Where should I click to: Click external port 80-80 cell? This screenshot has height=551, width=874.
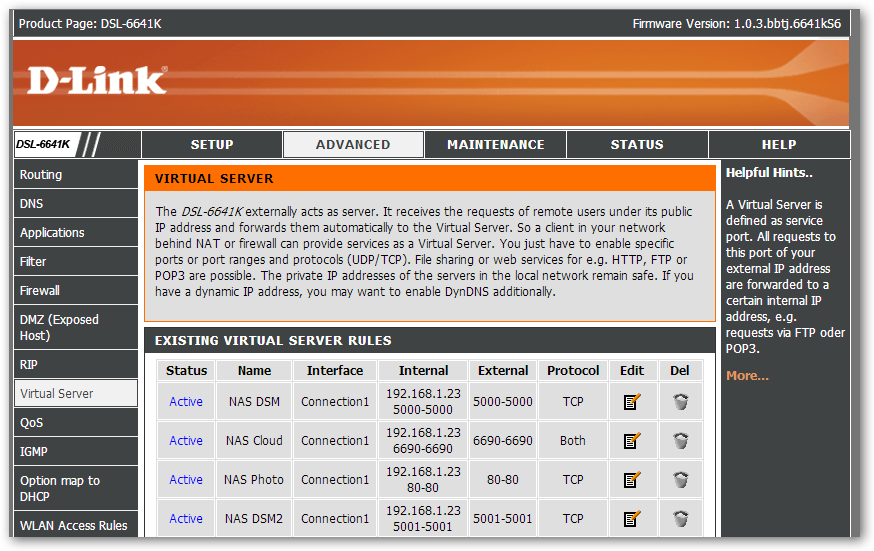(503, 480)
